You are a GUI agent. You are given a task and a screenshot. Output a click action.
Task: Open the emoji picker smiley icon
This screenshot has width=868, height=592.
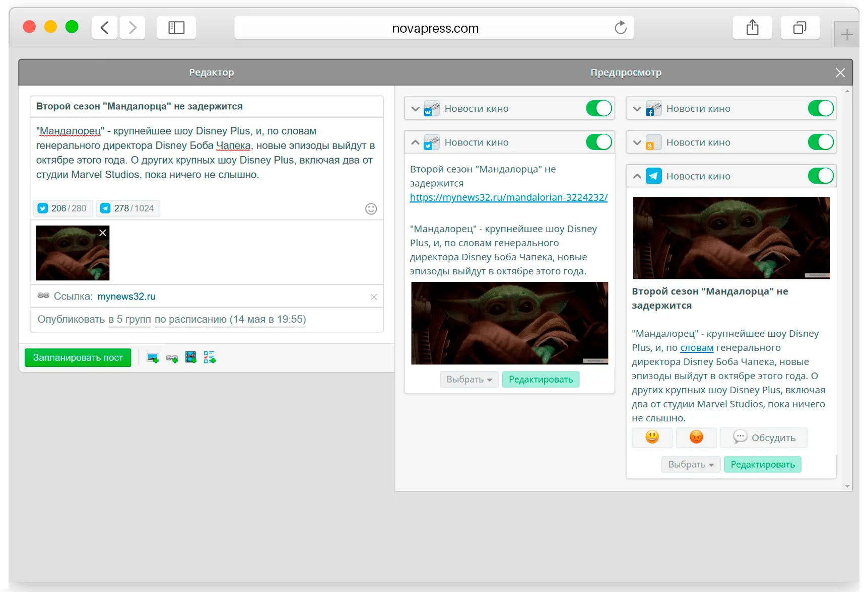[x=371, y=209]
